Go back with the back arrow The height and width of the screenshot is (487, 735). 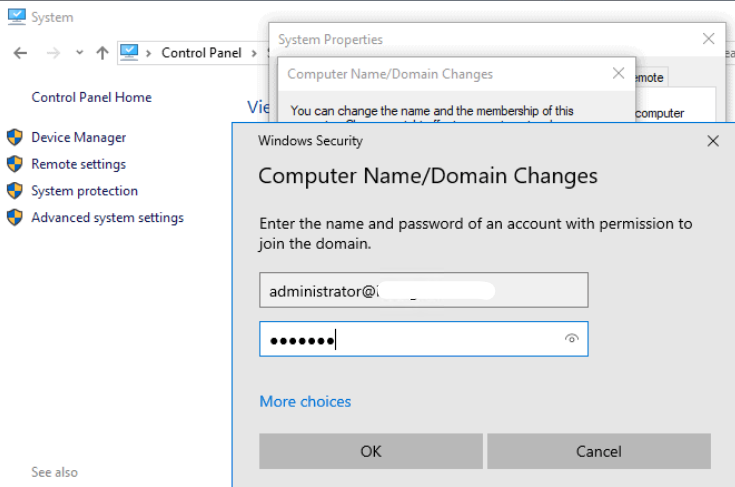[20, 53]
